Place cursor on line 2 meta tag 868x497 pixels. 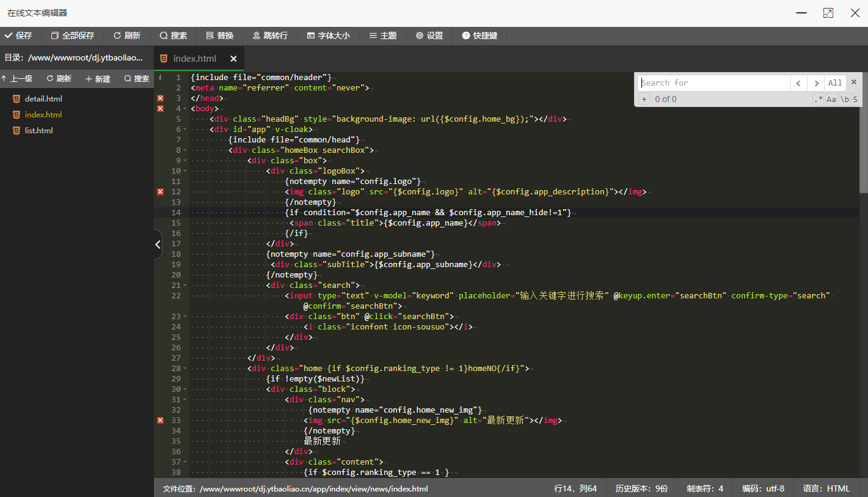point(280,88)
